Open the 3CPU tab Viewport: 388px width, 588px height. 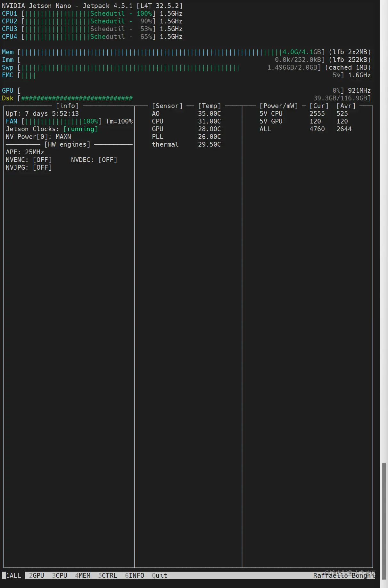tap(60, 575)
